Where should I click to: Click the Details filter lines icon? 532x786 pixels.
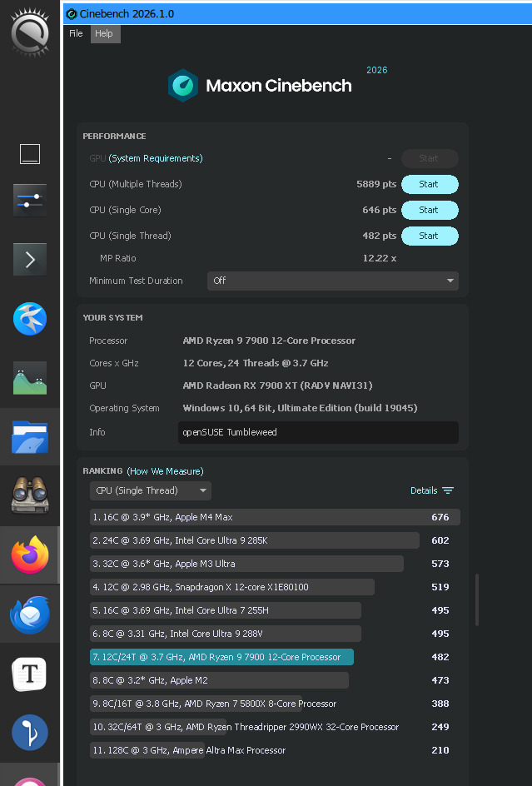point(448,490)
